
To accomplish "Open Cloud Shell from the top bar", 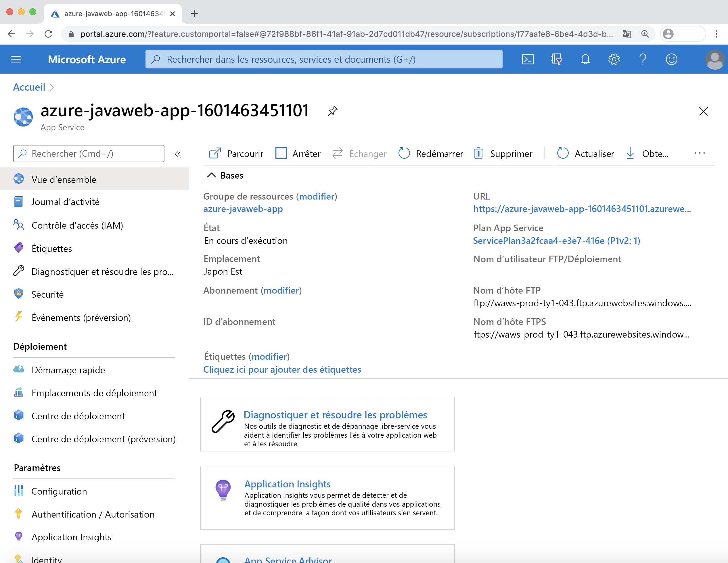I will 528,59.
